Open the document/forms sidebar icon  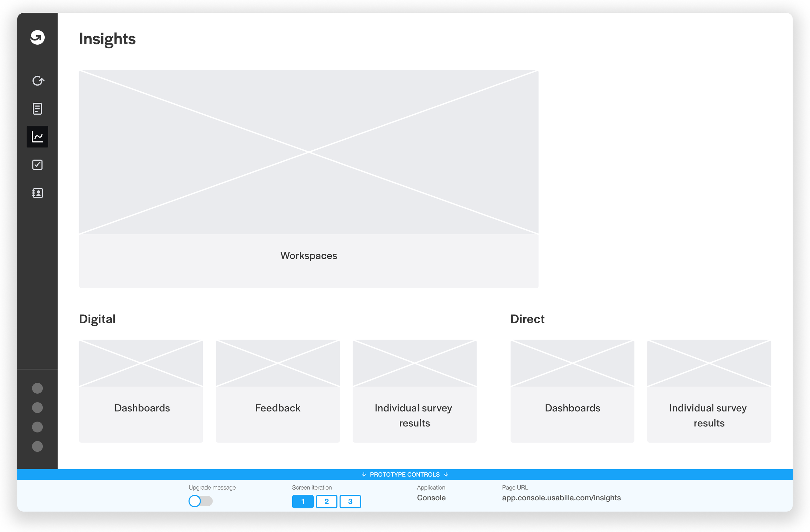point(38,109)
